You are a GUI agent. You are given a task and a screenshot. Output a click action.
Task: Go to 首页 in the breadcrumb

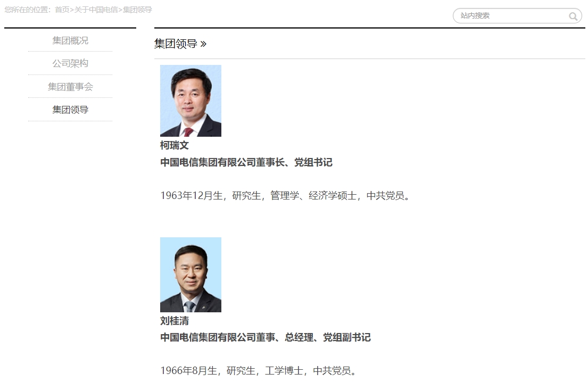[62, 10]
